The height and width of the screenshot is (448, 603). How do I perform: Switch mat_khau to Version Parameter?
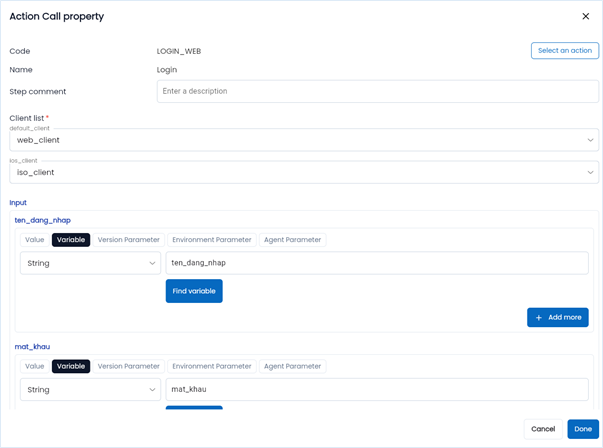pos(128,366)
